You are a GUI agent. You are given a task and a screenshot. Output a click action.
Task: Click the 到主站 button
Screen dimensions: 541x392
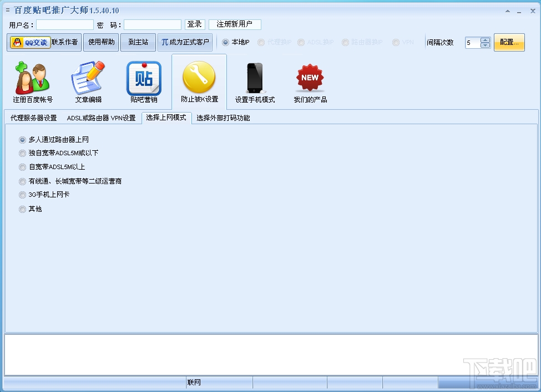[138, 42]
